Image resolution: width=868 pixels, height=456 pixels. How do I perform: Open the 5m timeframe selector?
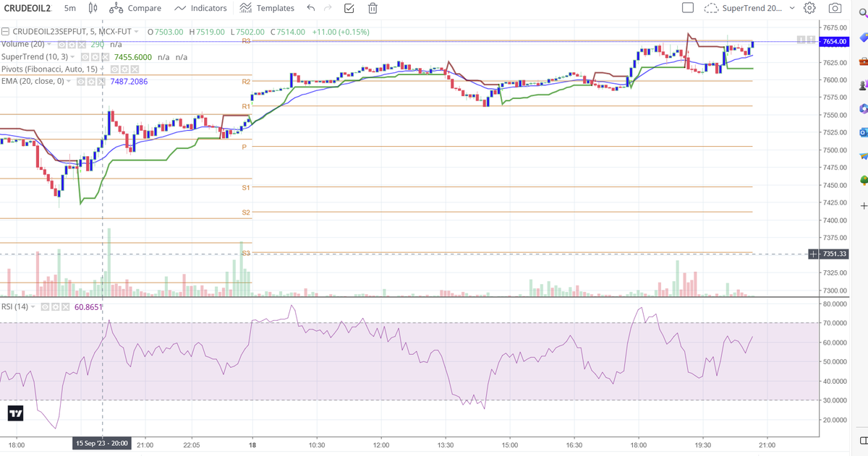click(69, 8)
